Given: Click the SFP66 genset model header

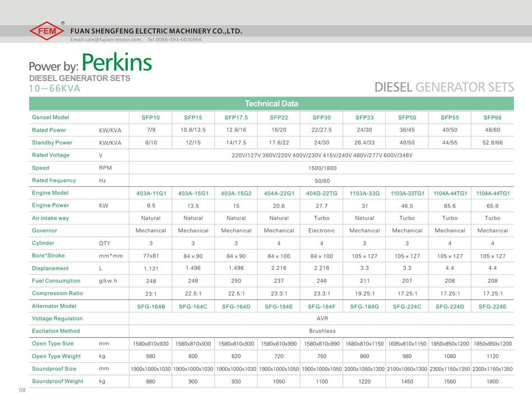Looking at the screenshot, I should [x=493, y=118].
